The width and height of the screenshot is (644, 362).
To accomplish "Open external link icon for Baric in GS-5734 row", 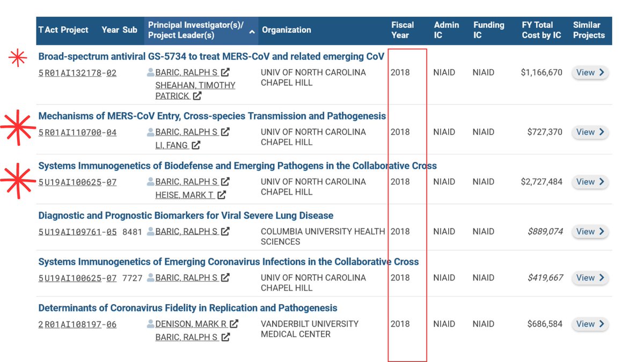I will pyautogui.click(x=225, y=72).
